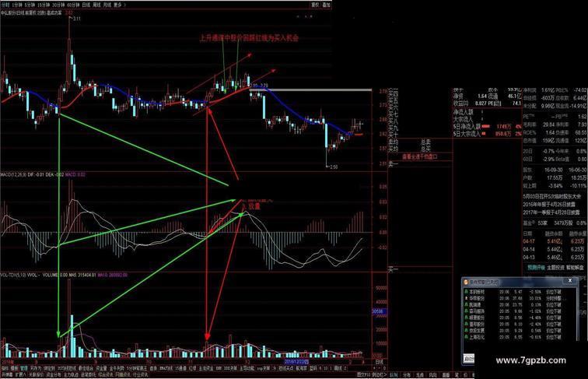Click the 04-14 margin data row
The width and height of the screenshot is (588, 379).
[554, 249]
